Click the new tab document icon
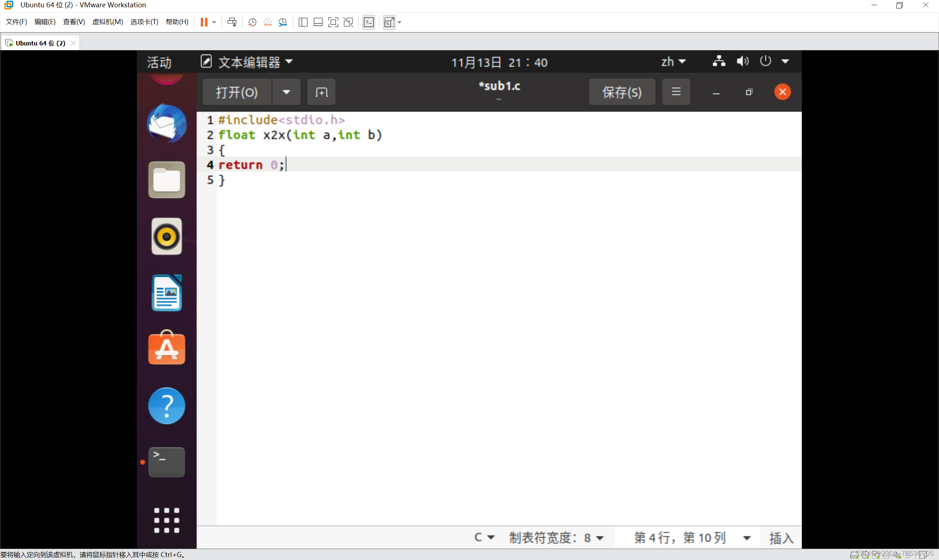This screenshot has width=939, height=560. pyautogui.click(x=321, y=92)
